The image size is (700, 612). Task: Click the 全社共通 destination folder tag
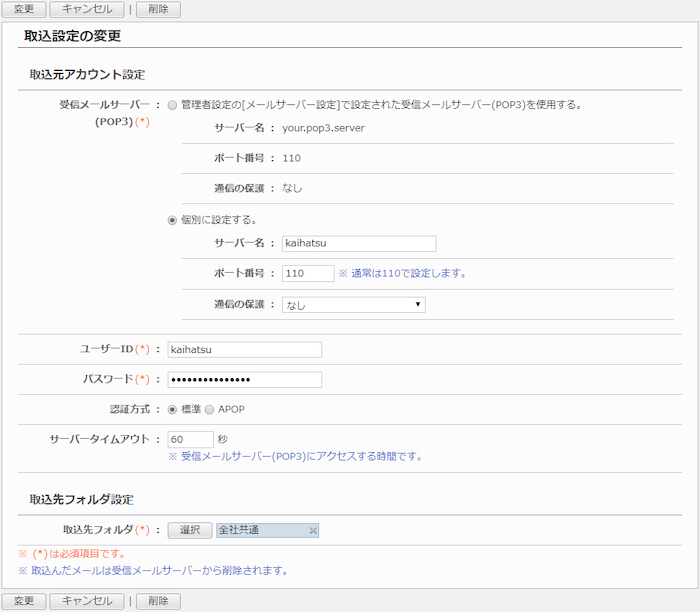(260, 530)
